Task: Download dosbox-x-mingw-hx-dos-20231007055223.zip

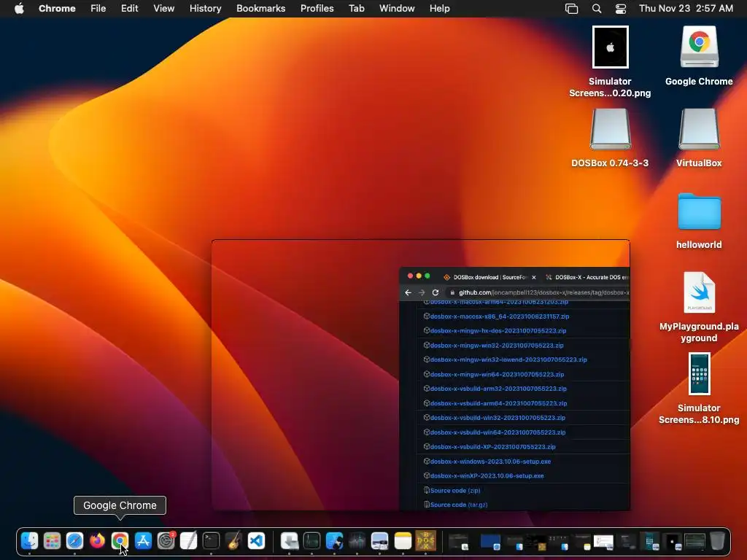Action: [x=498, y=330]
